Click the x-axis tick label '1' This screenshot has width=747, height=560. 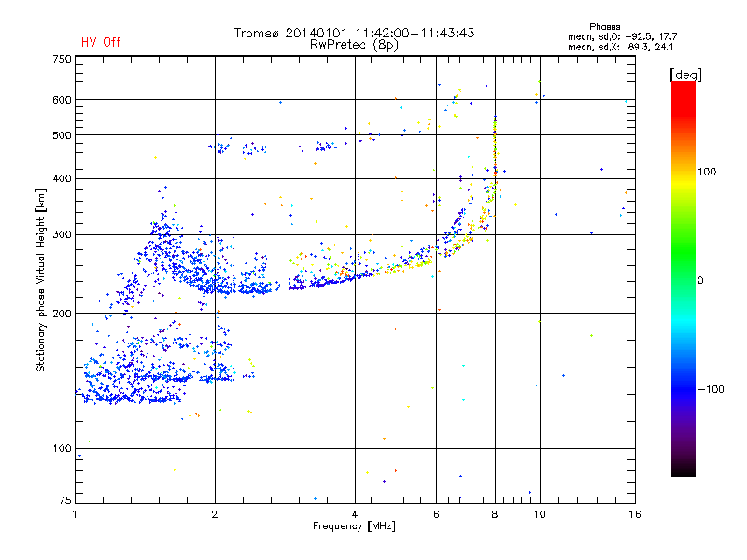point(75,514)
